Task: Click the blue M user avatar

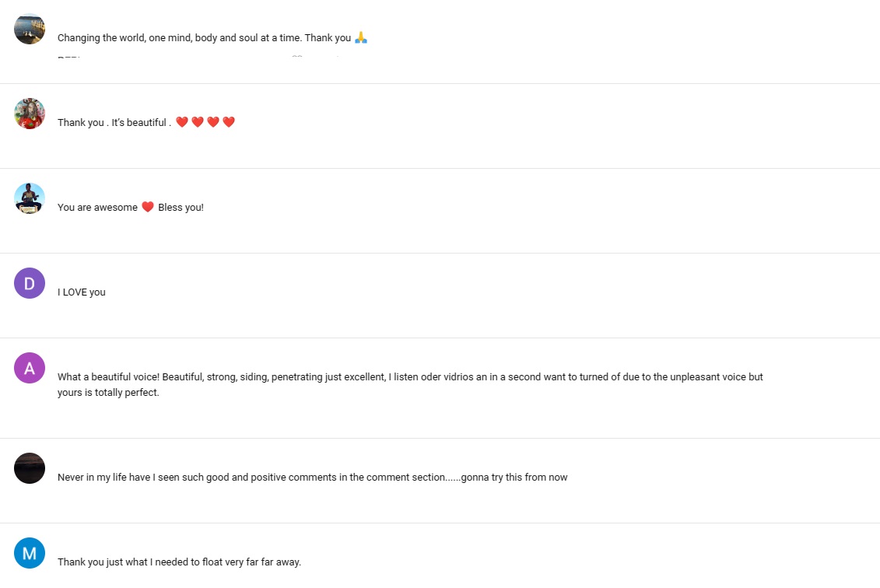Action: (30, 553)
